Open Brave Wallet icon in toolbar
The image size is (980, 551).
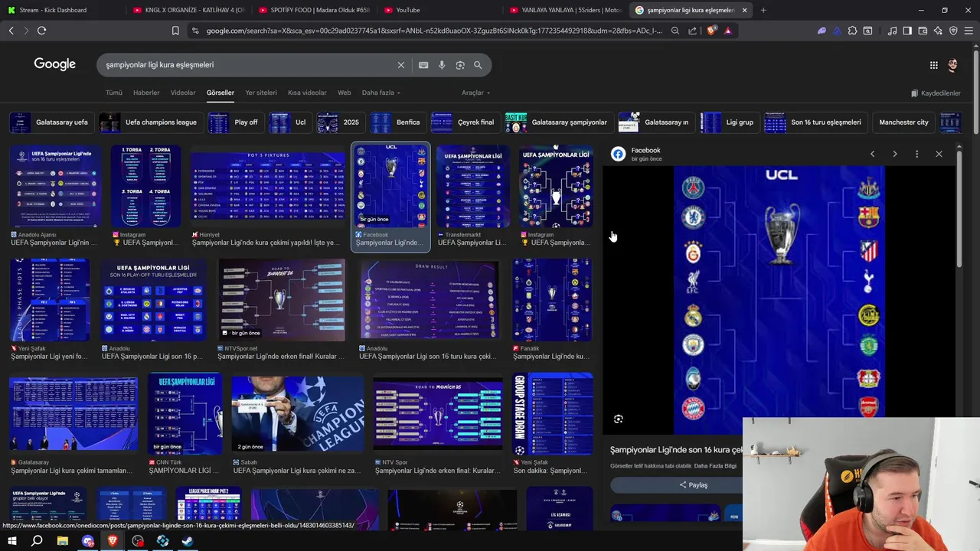pos(923,31)
